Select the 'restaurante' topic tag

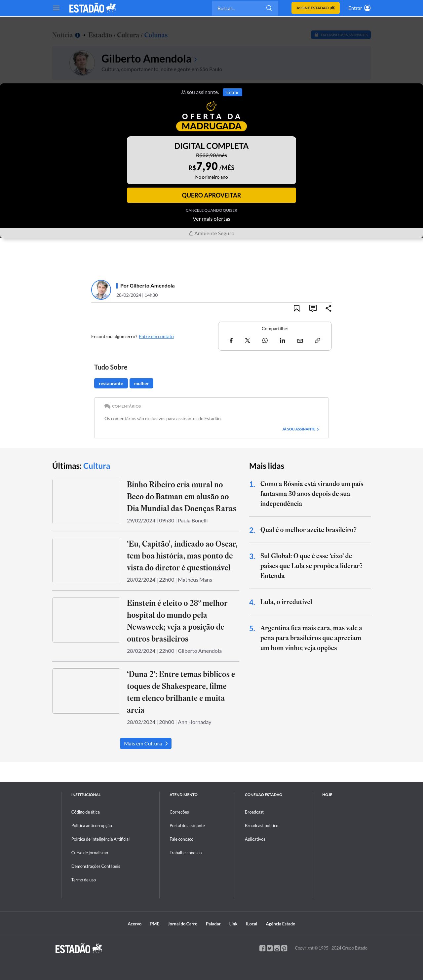111,383
